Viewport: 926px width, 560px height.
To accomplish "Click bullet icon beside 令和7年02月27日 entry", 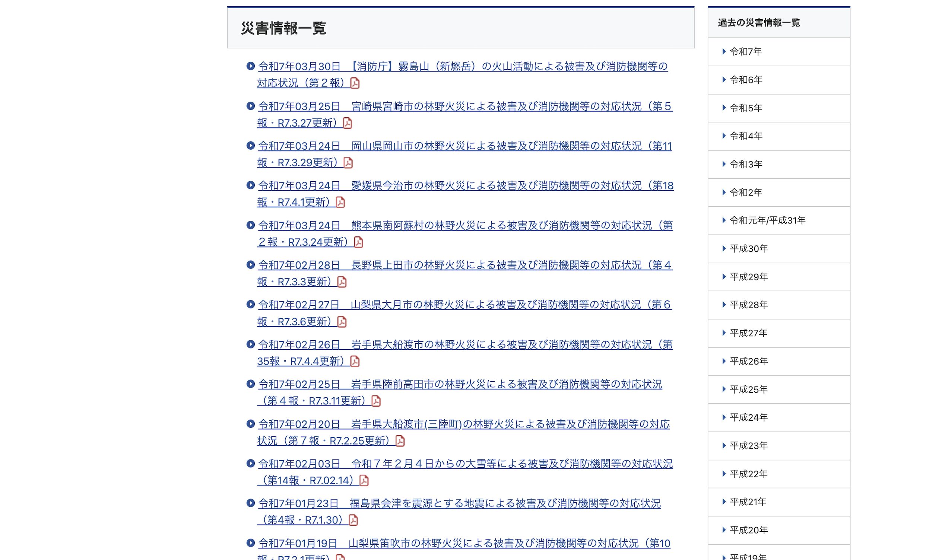I will tap(251, 304).
